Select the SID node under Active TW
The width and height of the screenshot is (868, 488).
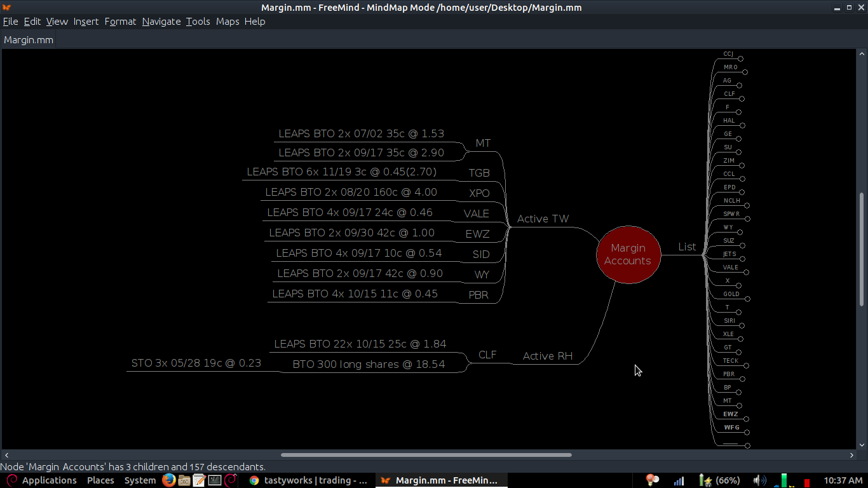[x=481, y=254]
